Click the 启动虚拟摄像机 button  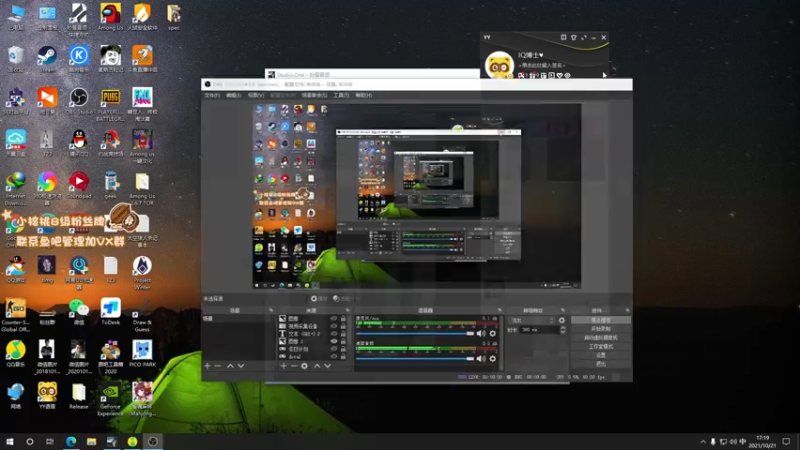pyautogui.click(x=601, y=338)
